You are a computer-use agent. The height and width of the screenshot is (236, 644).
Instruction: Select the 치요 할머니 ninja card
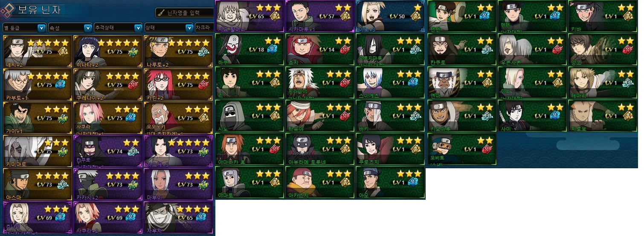250,17
